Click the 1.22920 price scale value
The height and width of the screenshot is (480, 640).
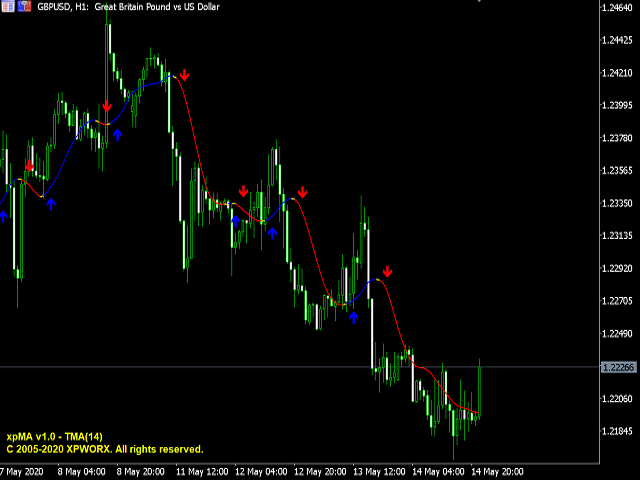pos(617,268)
